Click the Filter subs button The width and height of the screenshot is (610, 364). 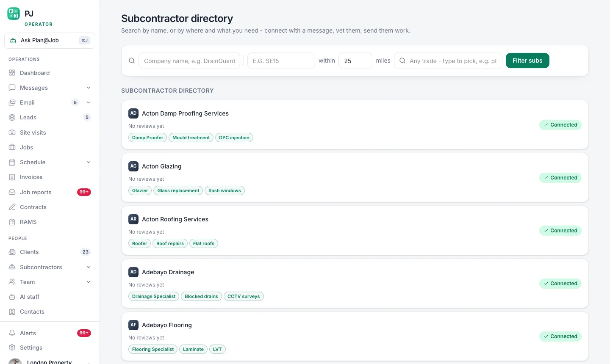527,61
